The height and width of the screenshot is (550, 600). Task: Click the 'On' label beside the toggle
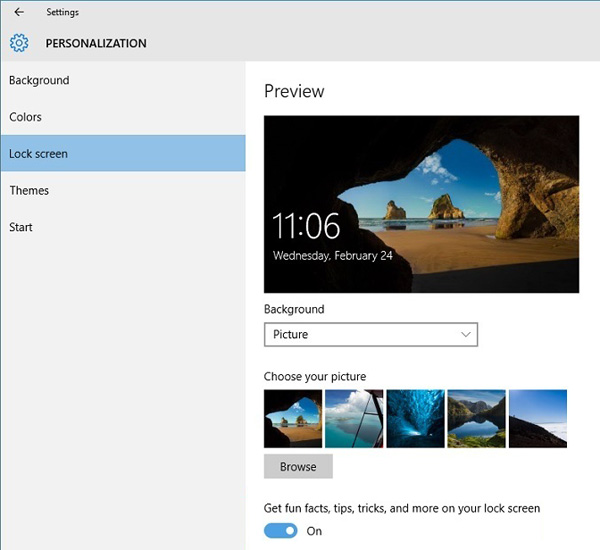(314, 531)
